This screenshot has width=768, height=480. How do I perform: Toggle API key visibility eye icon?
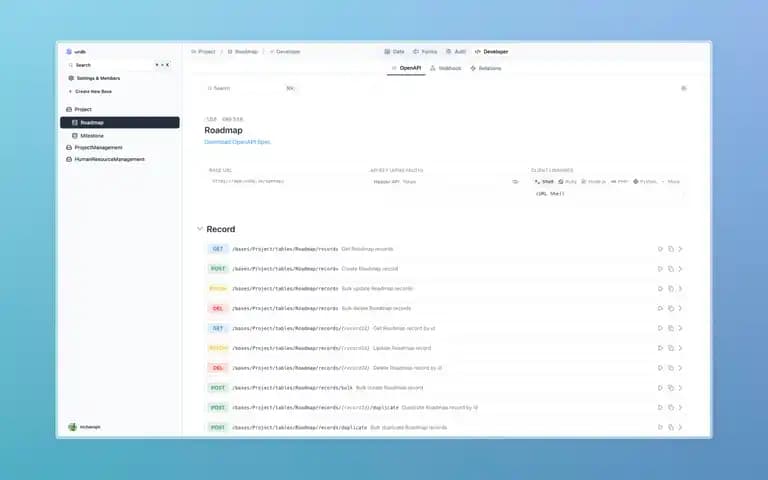515,182
